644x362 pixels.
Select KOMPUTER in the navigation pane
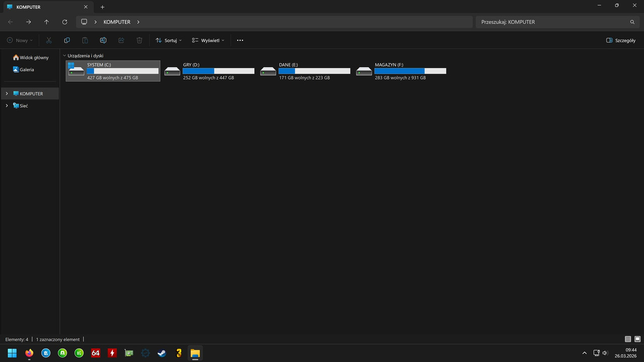pyautogui.click(x=30, y=94)
